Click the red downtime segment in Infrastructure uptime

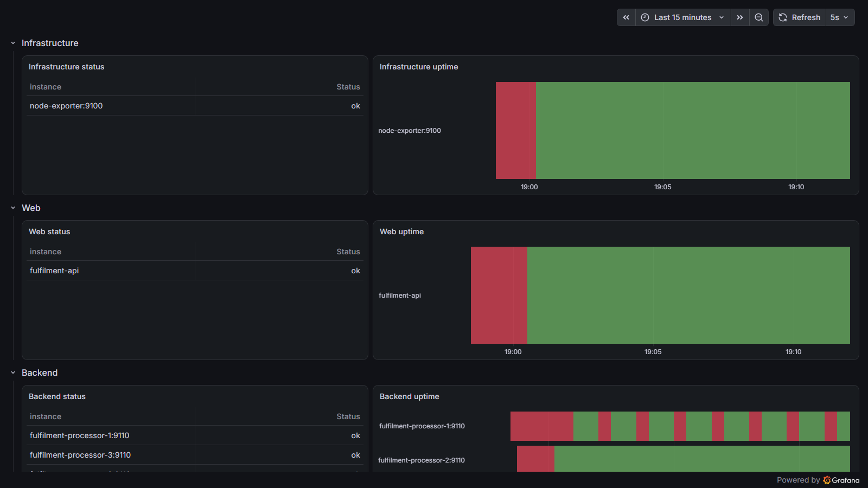click(x=516, y=130)
